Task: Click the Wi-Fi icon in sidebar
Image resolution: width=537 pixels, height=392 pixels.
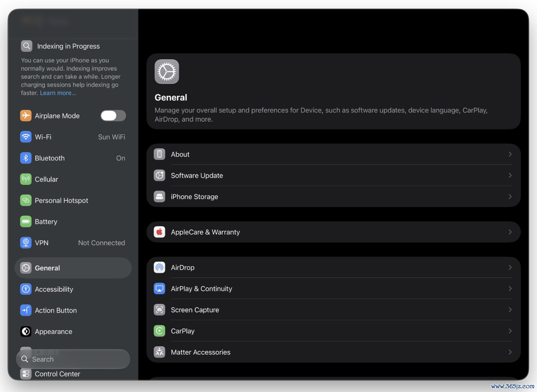Action: pyautogui.click(x=26, y=137)
